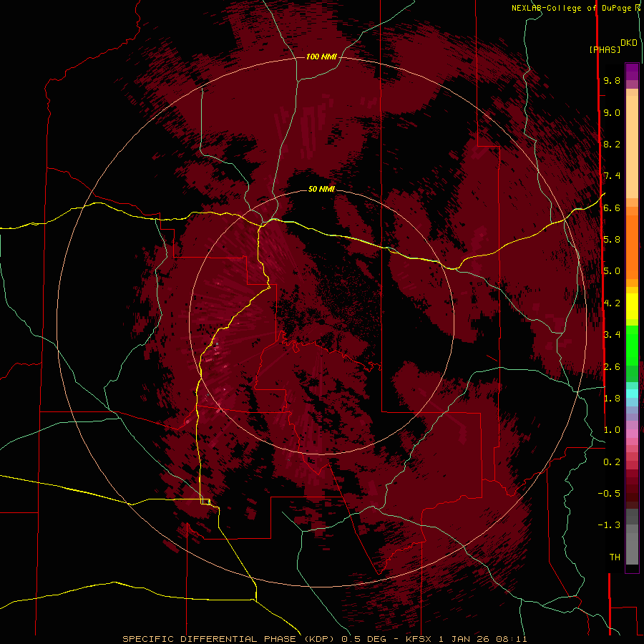Screen dimensions: 644x644
Task: Click the 5.0 legend value
Action: pyautogui.click(x=612, y=271)
